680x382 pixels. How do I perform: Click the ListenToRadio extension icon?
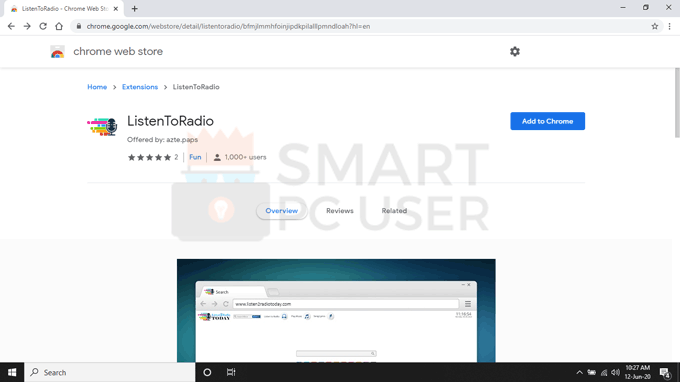102,127
